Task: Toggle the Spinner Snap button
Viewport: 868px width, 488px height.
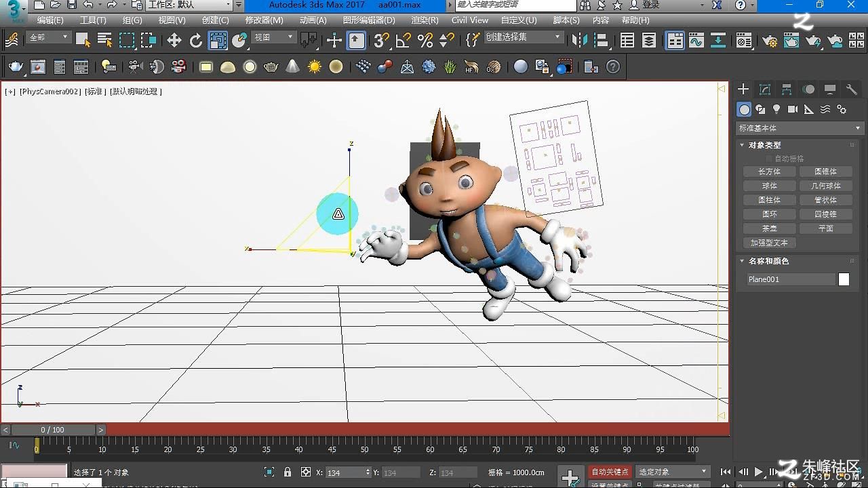Action: [447, 40]
